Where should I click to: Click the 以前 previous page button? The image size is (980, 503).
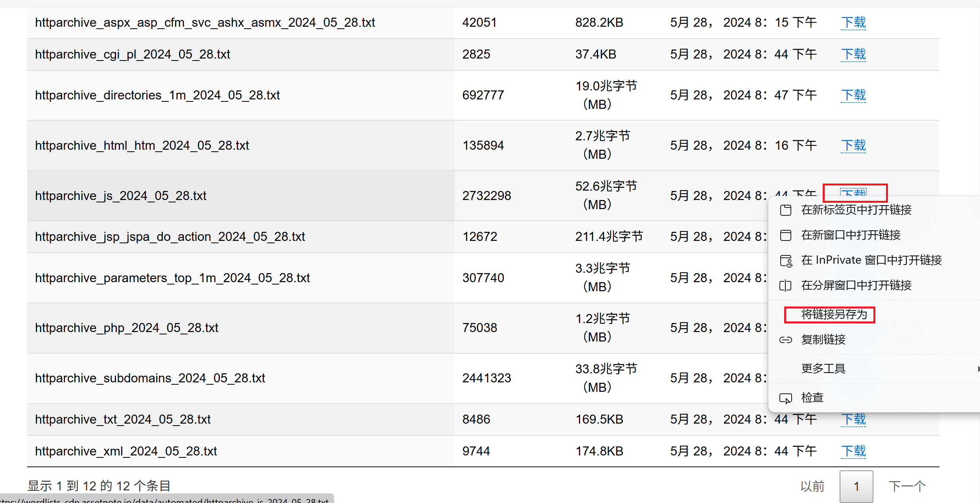coord(812,486)
